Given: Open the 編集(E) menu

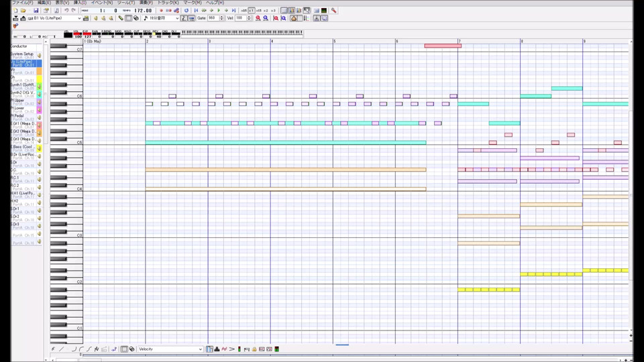Looking at the screenshot, I should pos(44,3).
